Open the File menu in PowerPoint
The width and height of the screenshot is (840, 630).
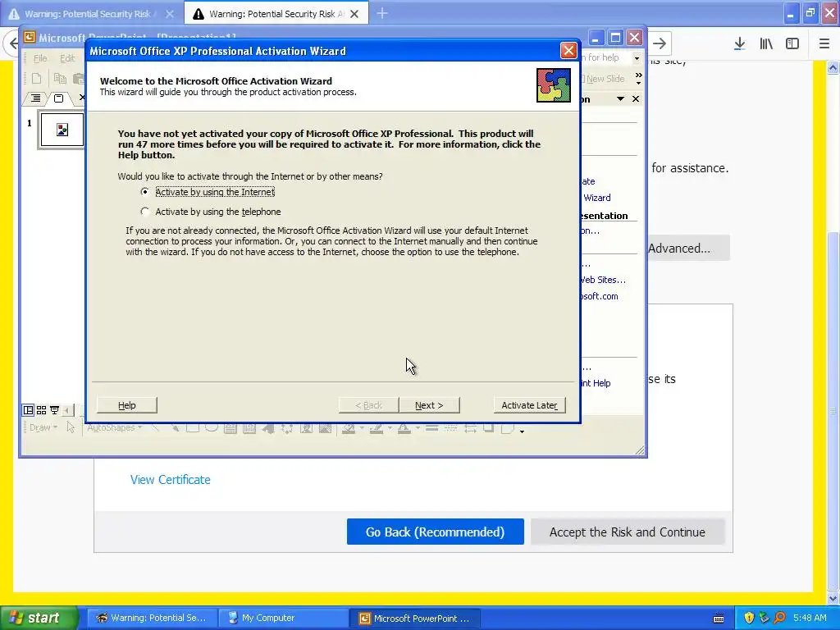(x=40, y=58)
